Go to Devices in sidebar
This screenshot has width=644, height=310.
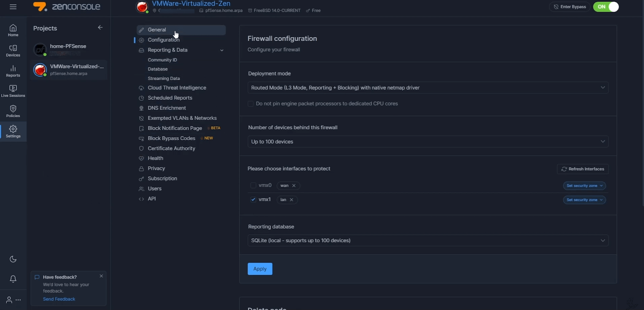pos(13,50)
